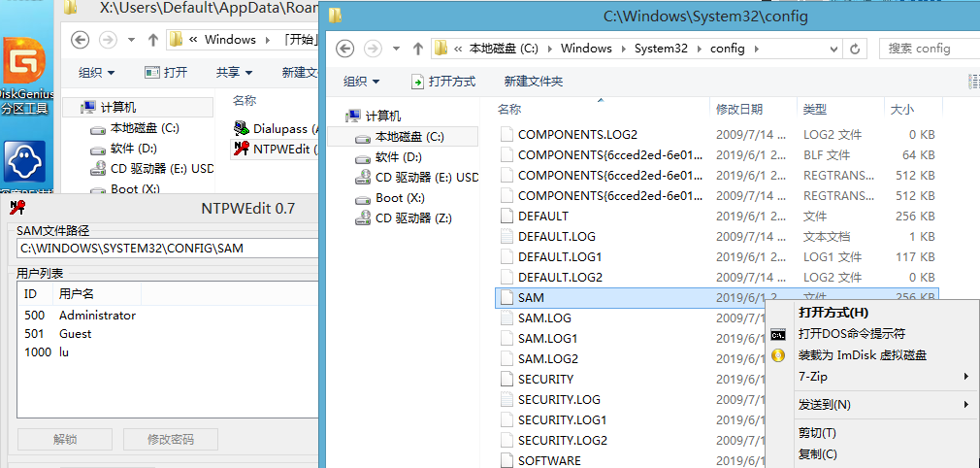Screen dimensions: 980x468
Task: Select the DEFAULT.LOG1 file
Action: [559, 256]
